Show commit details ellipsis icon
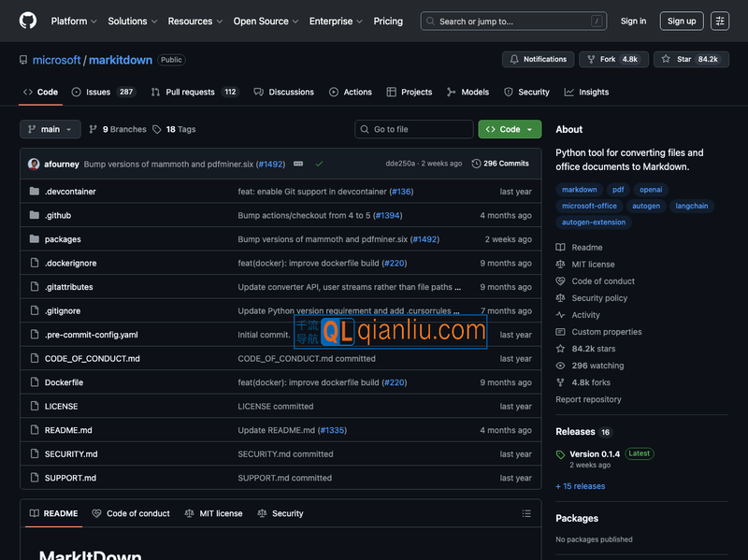Screen dimensions: 748x560 point(298,164)
